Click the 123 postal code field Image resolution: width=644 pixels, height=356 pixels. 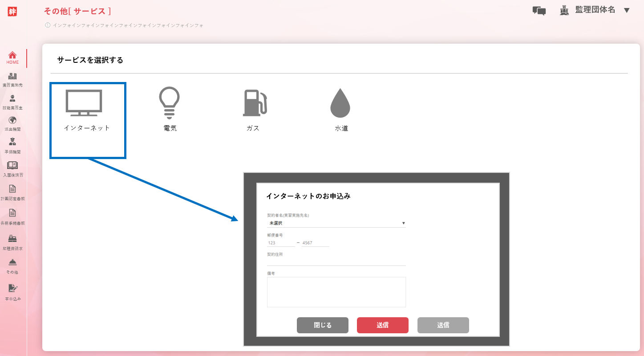pos(280,243)
